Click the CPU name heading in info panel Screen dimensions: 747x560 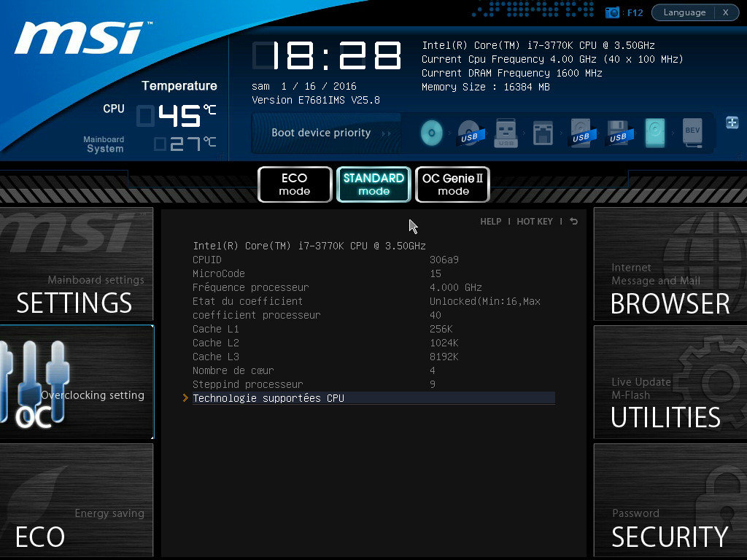point(309,246)
